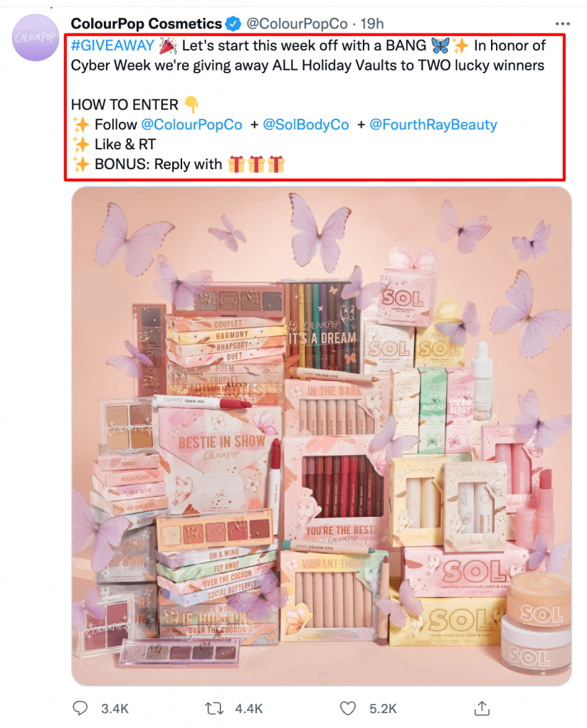Open the @ColourPopCo mention link
Screen dimensions: 587x728
(x=191, y=124)
